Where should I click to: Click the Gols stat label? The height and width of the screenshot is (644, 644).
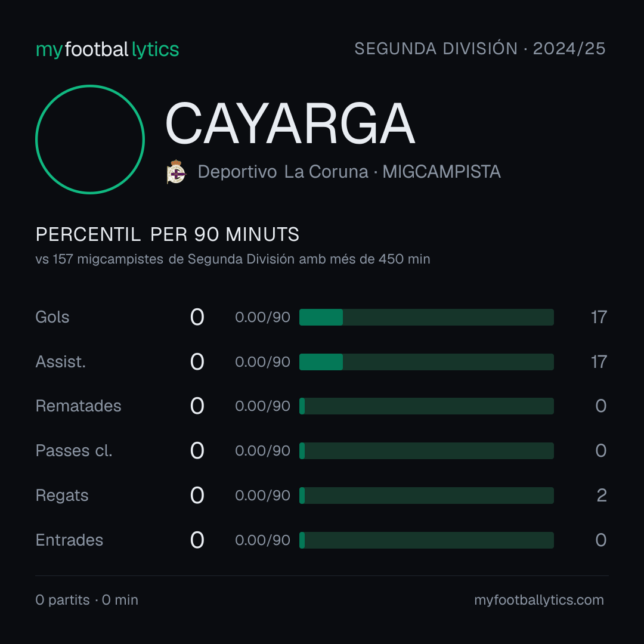coord(52,317)
